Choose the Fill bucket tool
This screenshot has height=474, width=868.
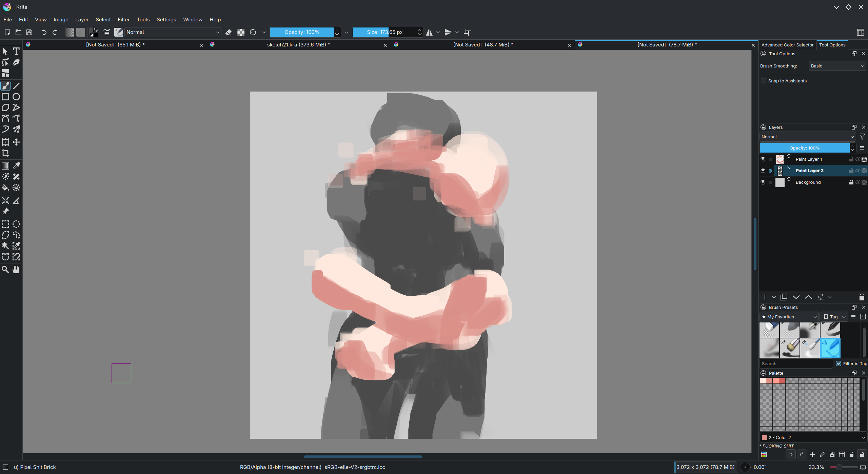[5, 187]
